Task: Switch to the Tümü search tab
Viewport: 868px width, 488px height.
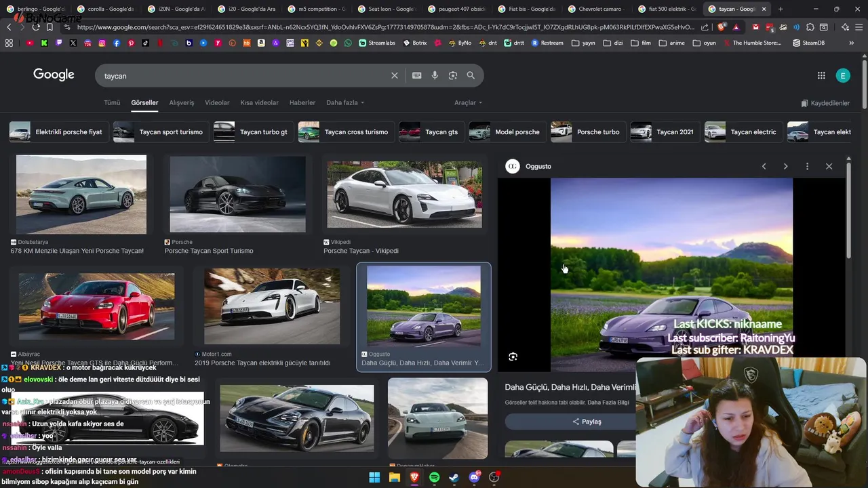Action: click(112, 103)
